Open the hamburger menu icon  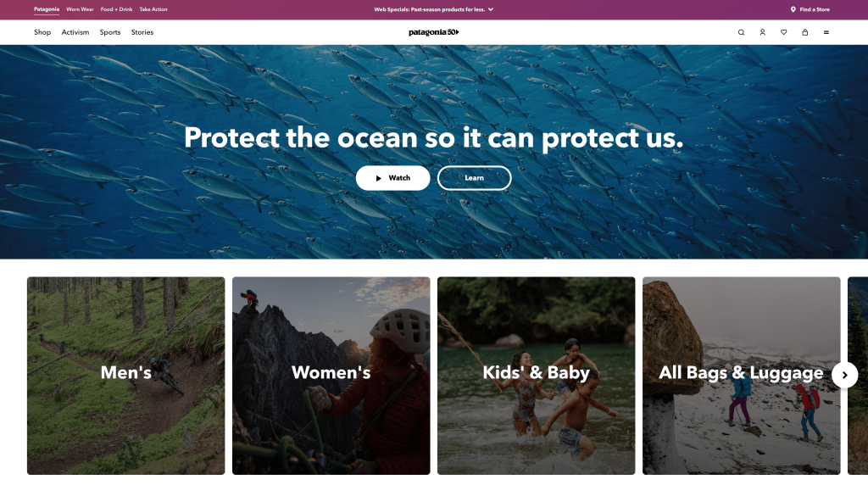click(826, 32)
